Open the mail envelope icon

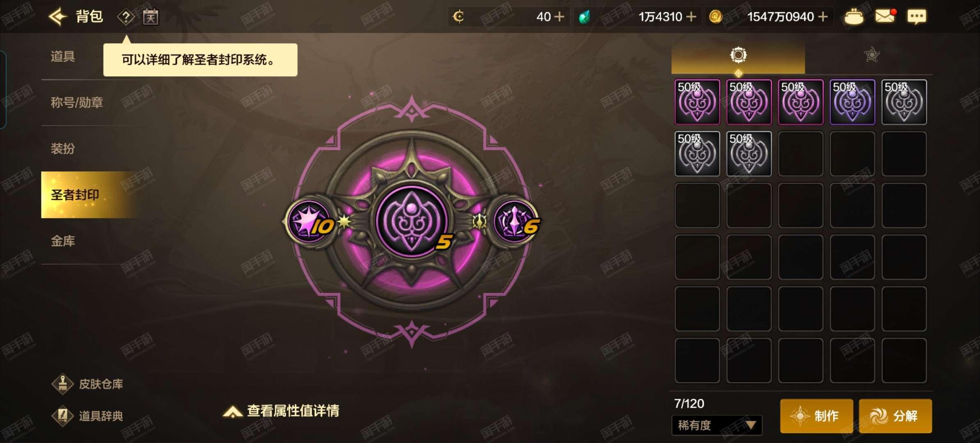(x=885, y=16)
